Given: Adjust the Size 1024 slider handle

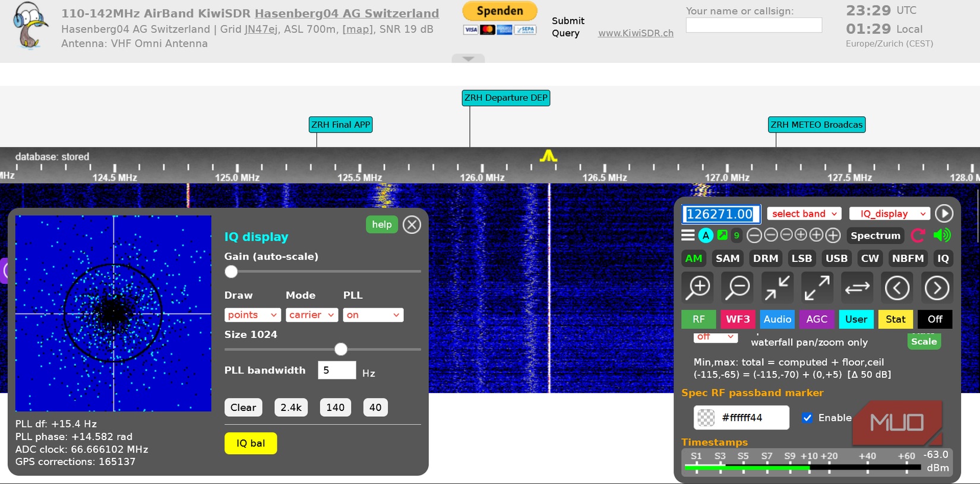Looking at the screenshot, I should click(341, 349).
